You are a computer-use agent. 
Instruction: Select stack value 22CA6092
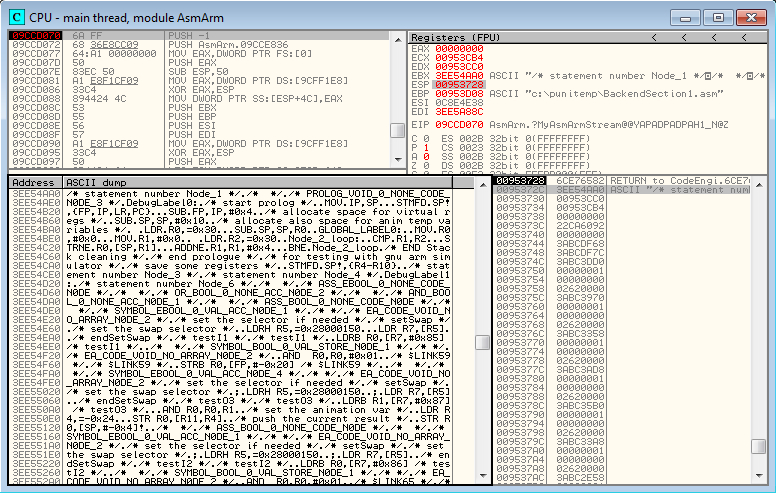(x=580, y=226)
